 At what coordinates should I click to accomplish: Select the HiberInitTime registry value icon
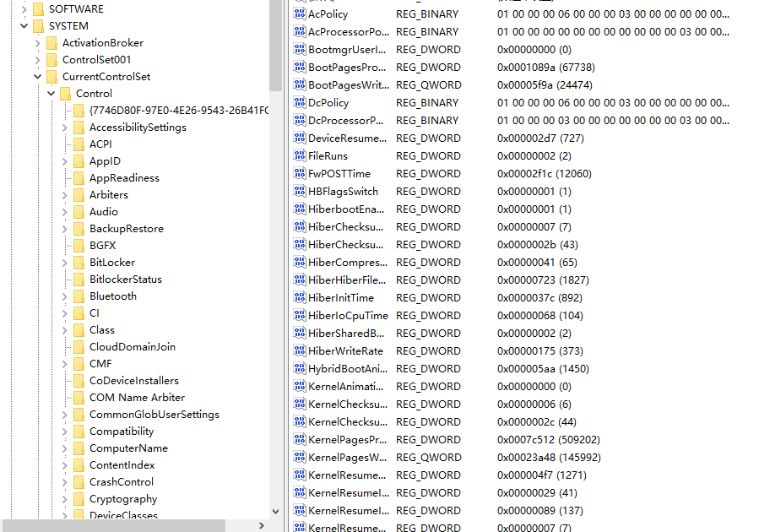pos(299,298)
